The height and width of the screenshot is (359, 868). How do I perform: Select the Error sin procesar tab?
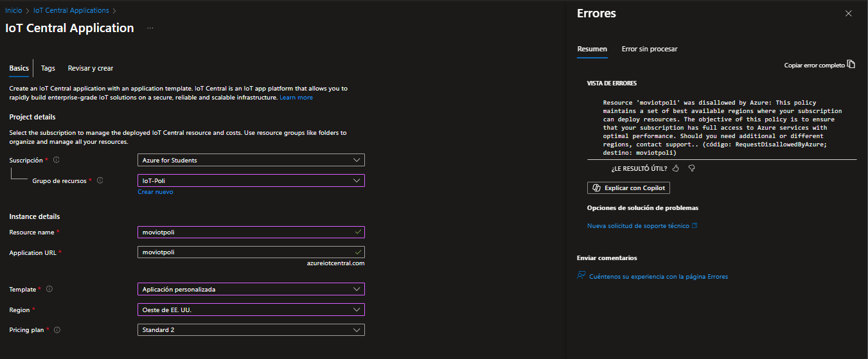[650, 49]
